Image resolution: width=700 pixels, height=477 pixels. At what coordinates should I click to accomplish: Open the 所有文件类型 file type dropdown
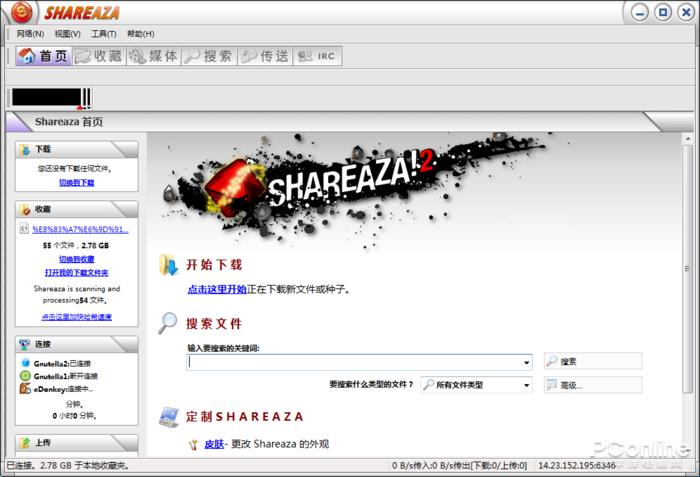pyautogui.click(x=476, y=385)
